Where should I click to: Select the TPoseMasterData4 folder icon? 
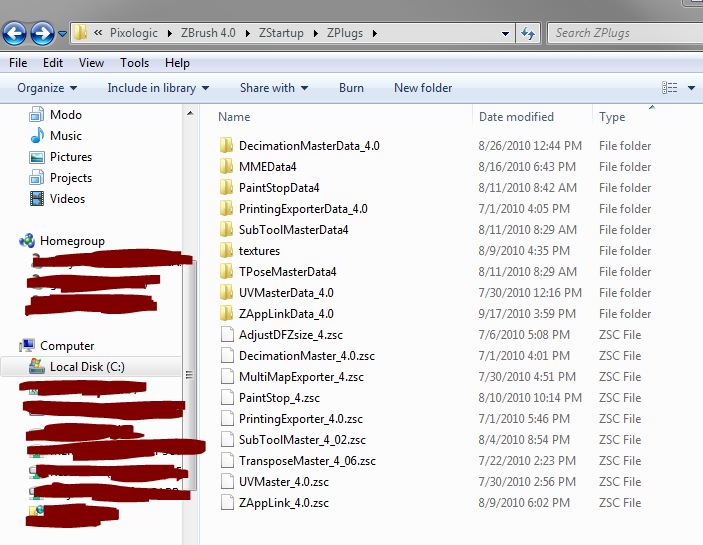(226, 272)
